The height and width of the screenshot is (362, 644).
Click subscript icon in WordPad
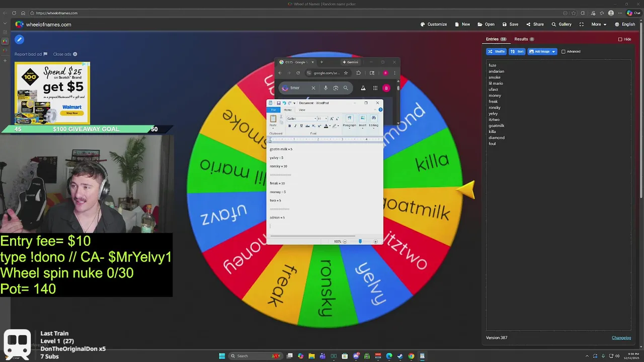tap(313, 126)
